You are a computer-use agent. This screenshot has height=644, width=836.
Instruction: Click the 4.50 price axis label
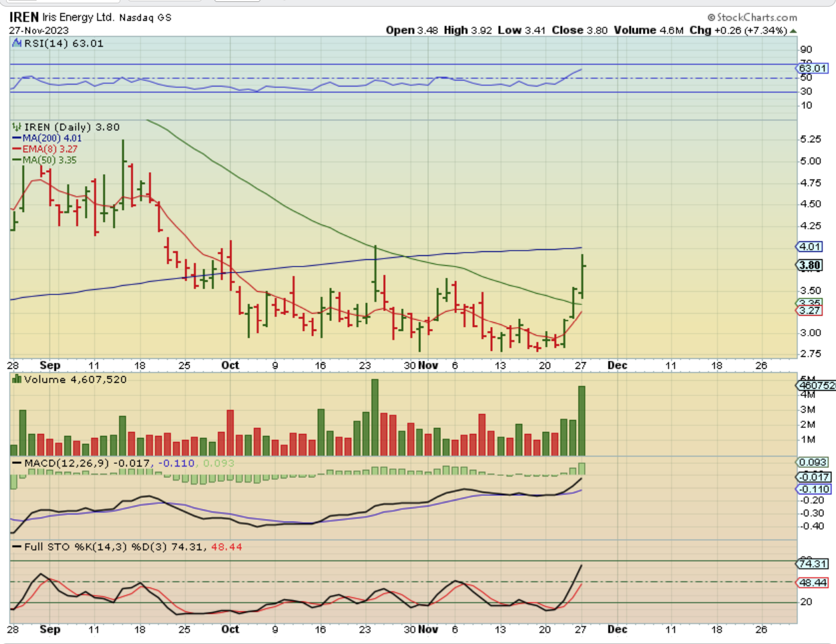(811, 204)
